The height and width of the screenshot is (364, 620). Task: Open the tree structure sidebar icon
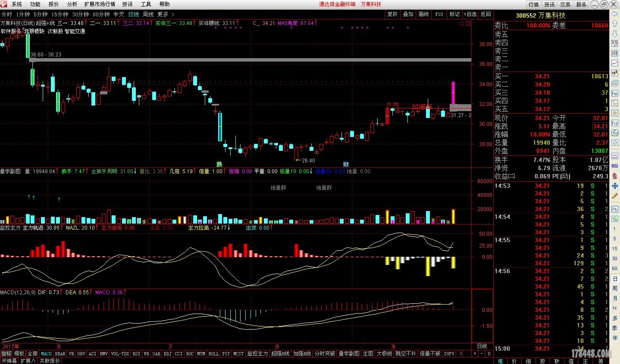[615, 103]
